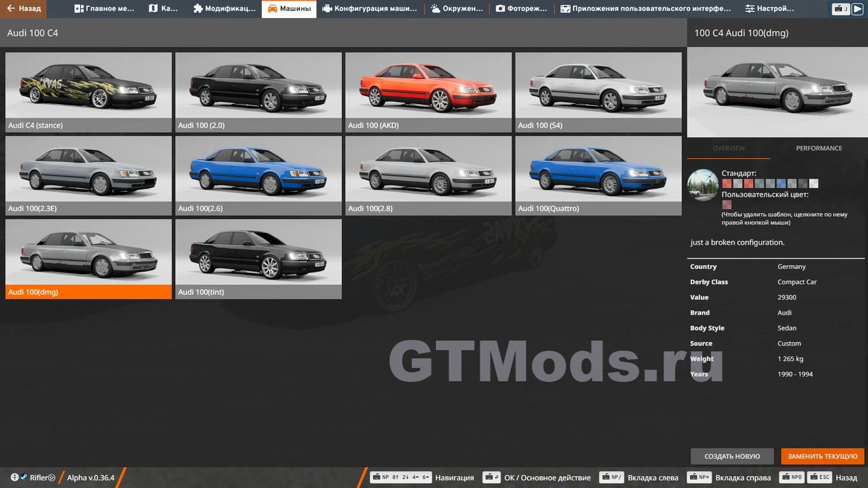
Task: Click the Body Style value Sedan
Action: (787, 328)
